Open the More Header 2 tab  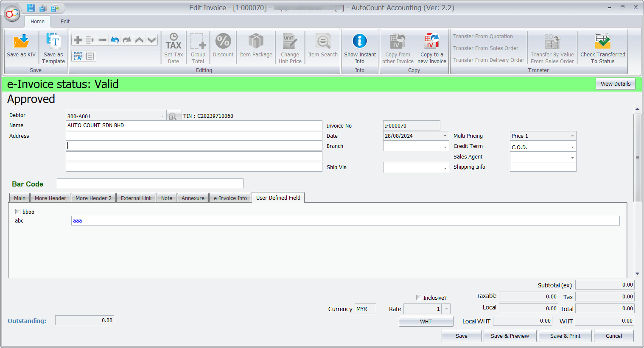pos(93,198)
